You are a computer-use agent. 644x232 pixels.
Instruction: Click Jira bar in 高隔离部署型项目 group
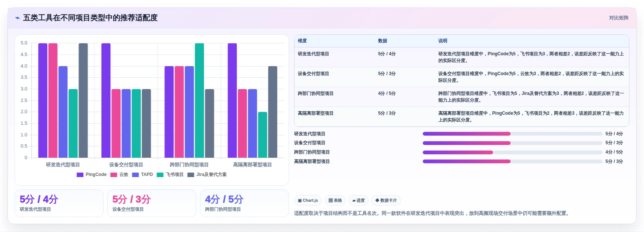(x=273, y=112)
